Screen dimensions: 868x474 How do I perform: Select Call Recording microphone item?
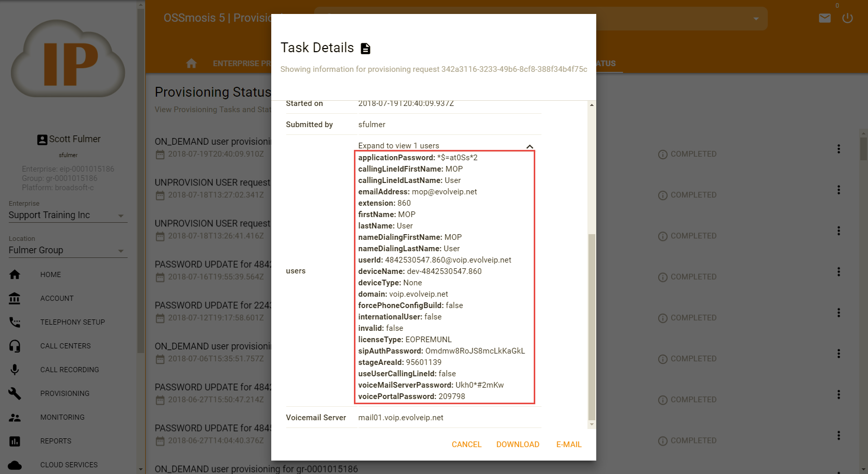(69, 370)
